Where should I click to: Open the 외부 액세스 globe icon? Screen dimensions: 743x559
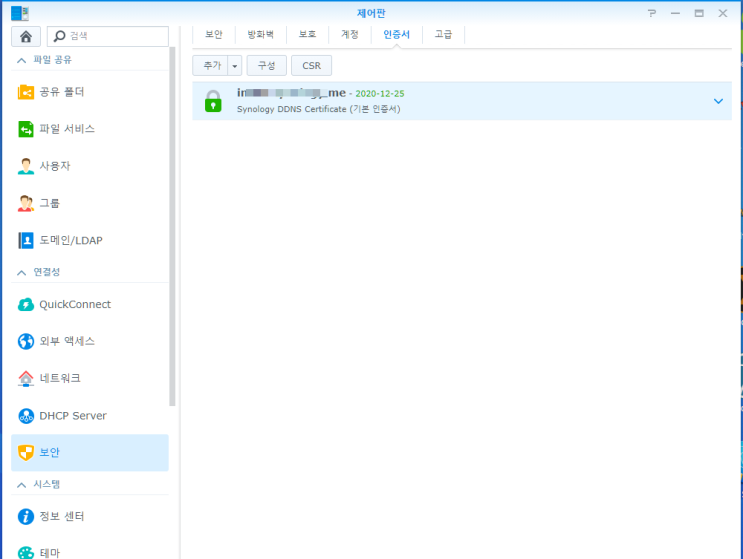[26, 341]
